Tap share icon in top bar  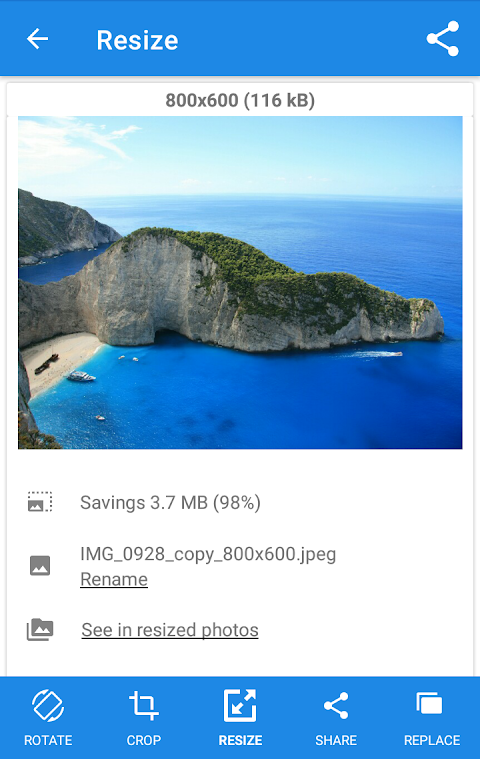point(442,39)
